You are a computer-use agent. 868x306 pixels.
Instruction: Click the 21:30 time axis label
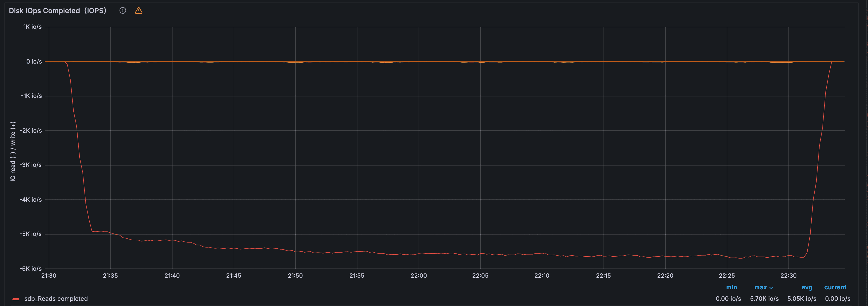[49, 275]
